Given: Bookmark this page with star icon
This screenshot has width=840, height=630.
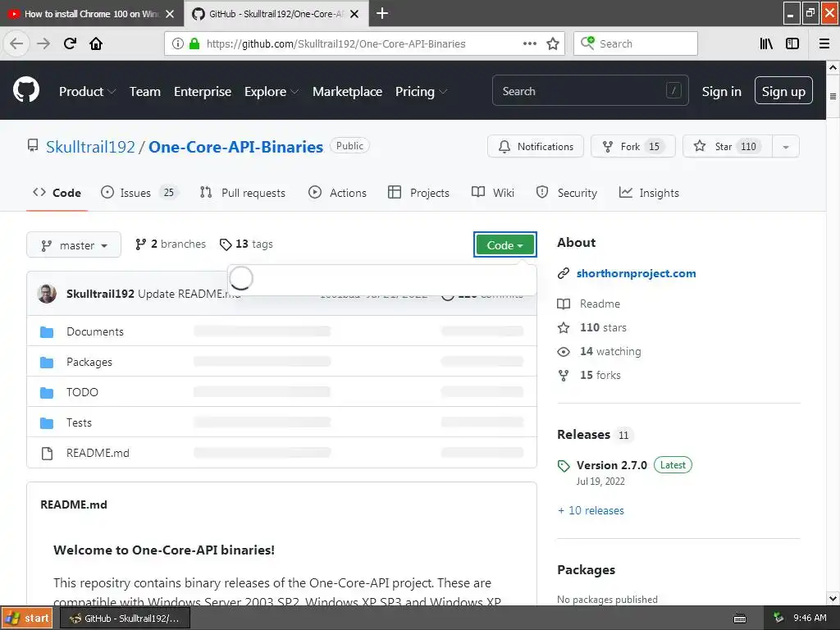Looking at the screenshot, I should (x=553, y=43).
